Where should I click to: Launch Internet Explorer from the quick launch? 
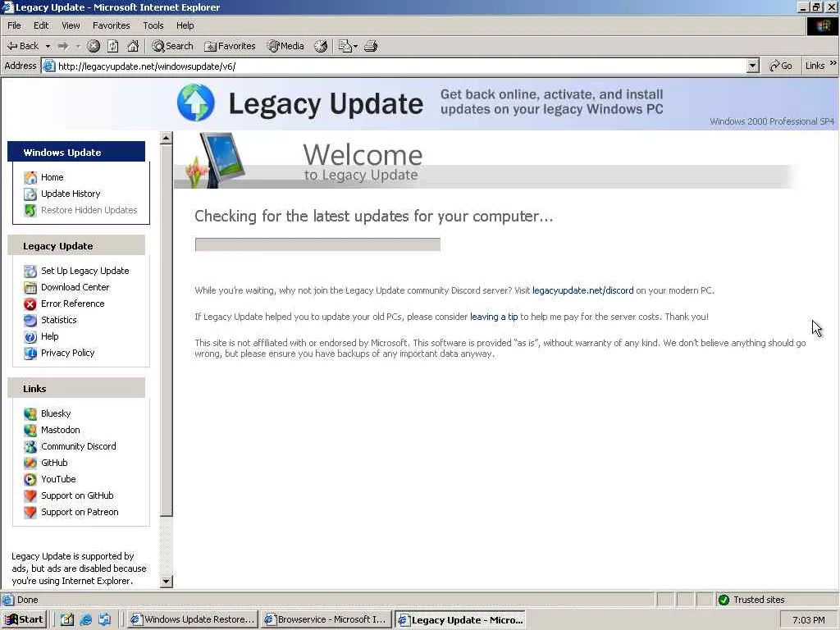85,620
